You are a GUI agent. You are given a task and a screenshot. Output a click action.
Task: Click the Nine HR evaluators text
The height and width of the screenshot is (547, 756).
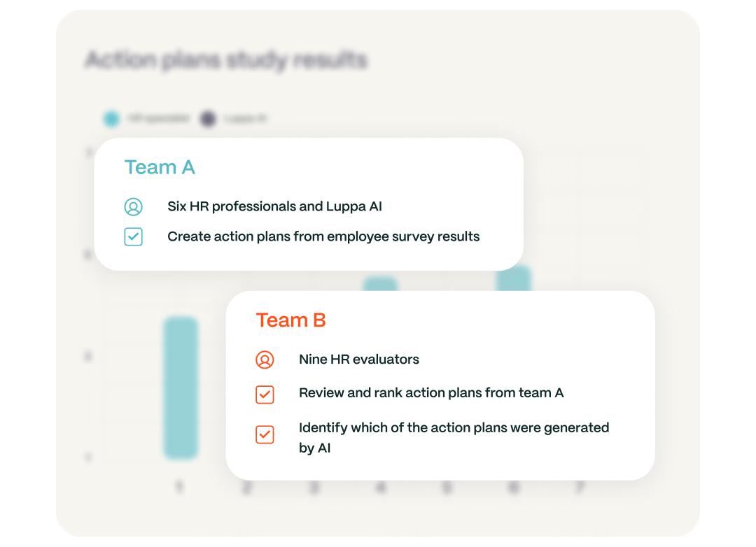click(x=359, y=360)
